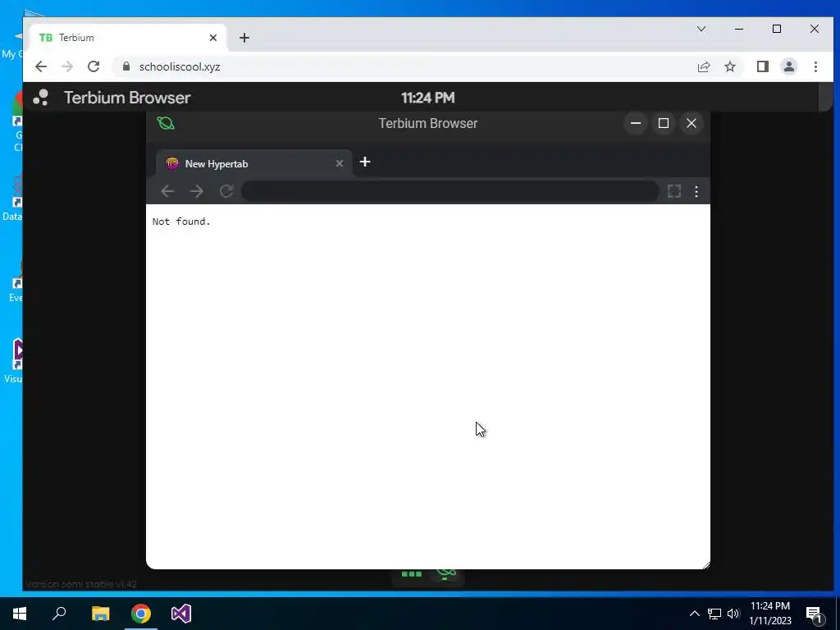Open Chrome side panel icon
840x630 pixels.
pos(762,67)
